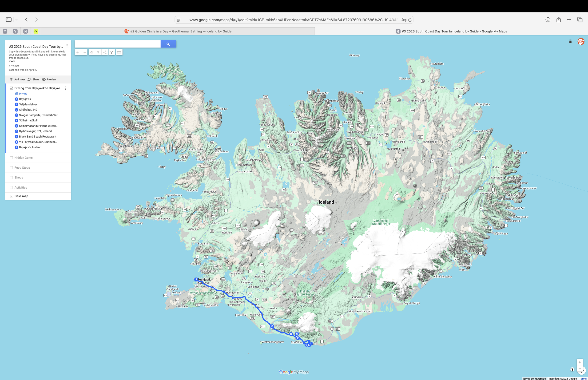Click Add layer
Image resolution: width=588 pixels, height=380 pixels.
click(17, 79)
